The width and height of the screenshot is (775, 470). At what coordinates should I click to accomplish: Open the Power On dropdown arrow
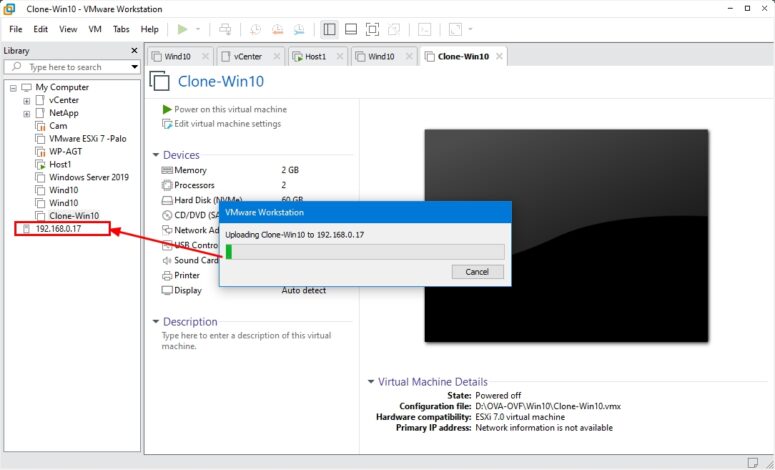(x=198, y=29)
